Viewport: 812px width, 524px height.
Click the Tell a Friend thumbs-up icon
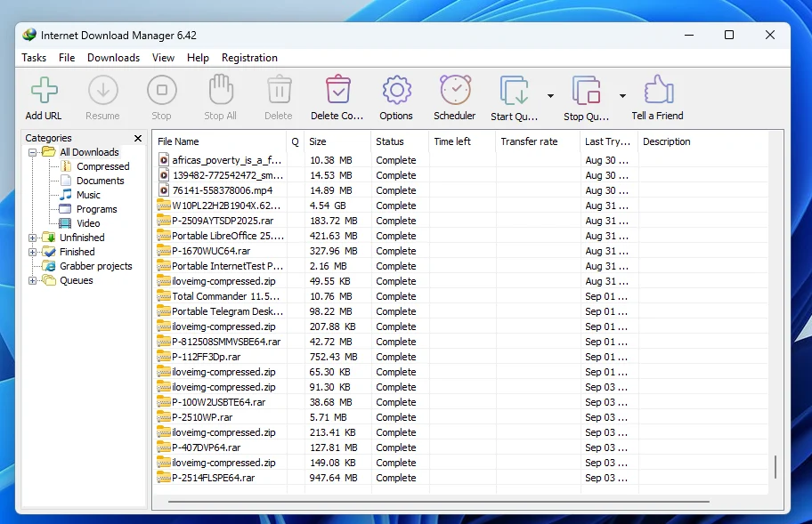(x=659, y=90)
